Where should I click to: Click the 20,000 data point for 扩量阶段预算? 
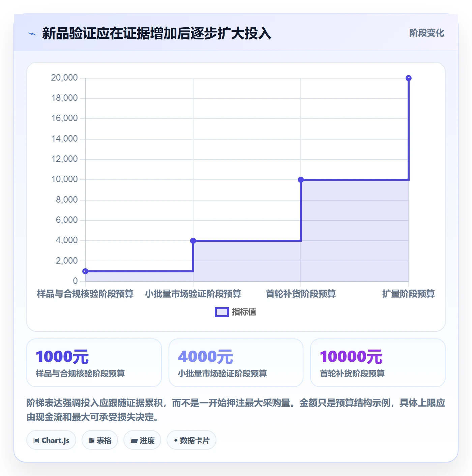coord(409,78)
